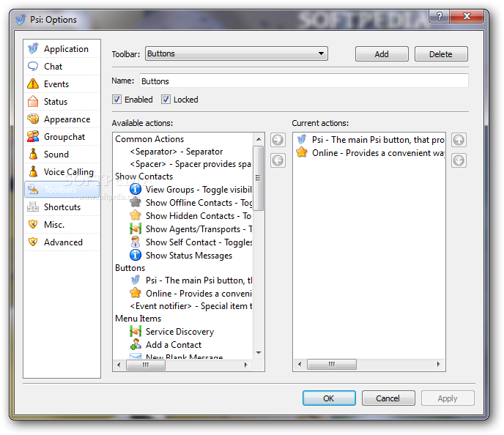Select Toolbars wrench icon

tap(33, 189)
